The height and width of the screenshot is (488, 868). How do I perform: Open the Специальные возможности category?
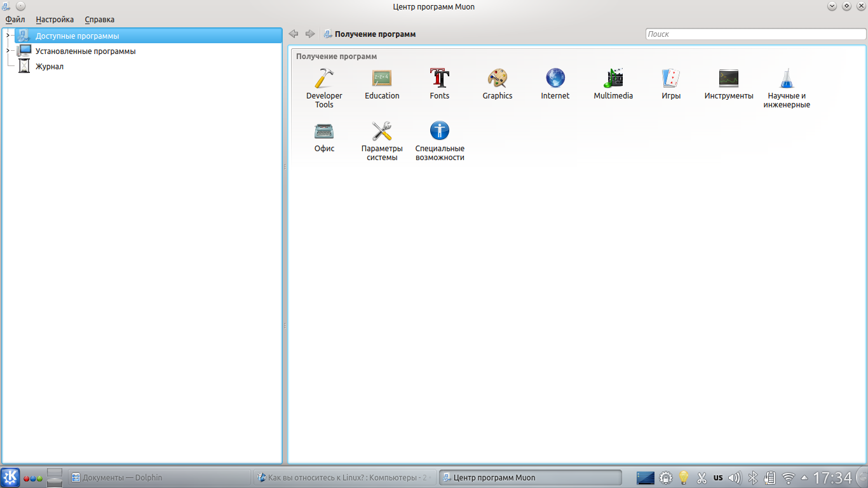click(440, 141)
